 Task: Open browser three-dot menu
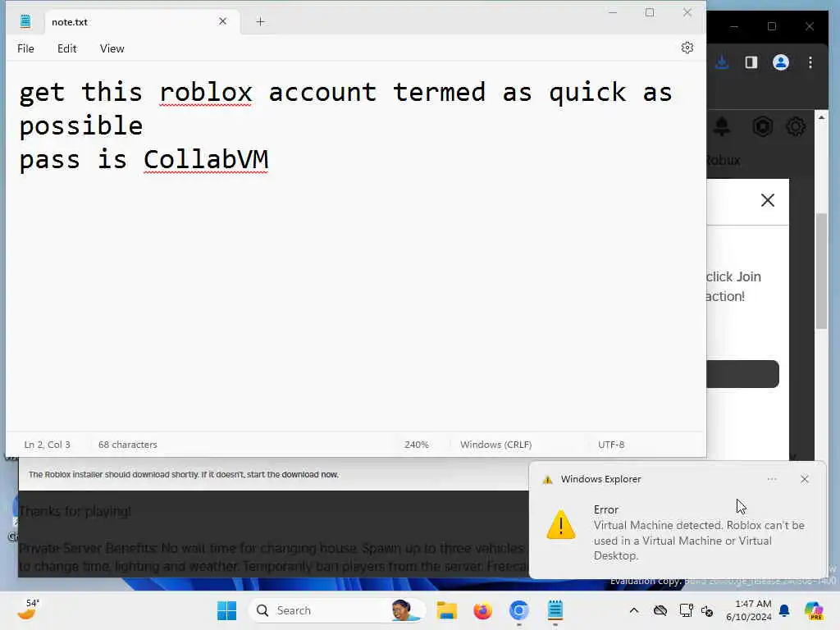(810, 62)
